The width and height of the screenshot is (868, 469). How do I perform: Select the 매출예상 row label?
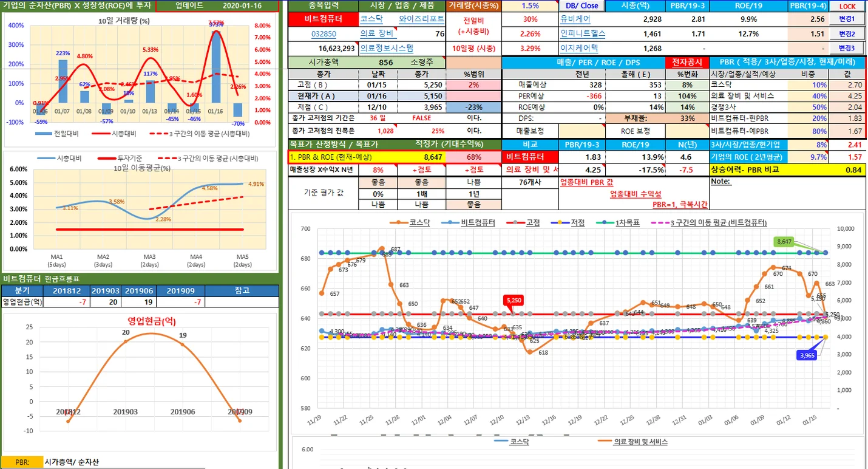tap(531, 85)
